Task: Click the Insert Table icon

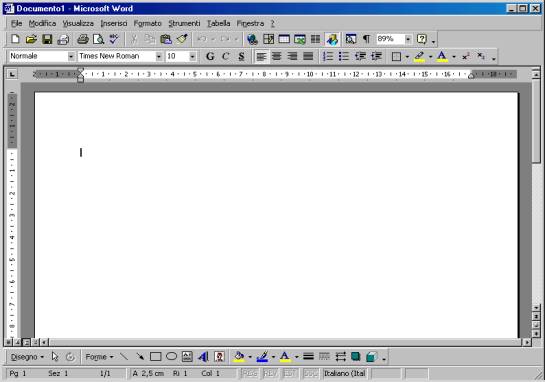Action: coord(284,39)
